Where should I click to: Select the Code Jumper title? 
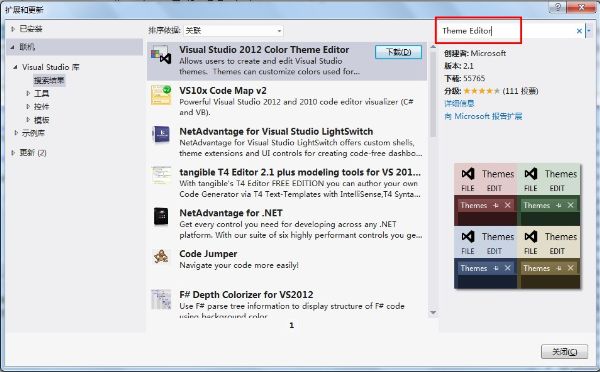208,254
